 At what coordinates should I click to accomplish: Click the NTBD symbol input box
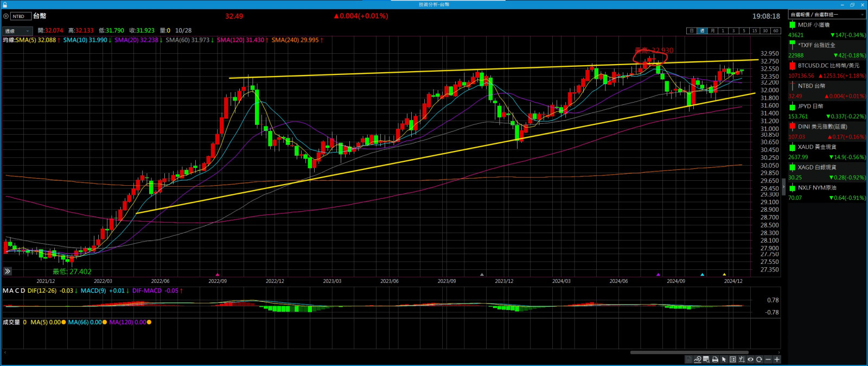point(21,16)
